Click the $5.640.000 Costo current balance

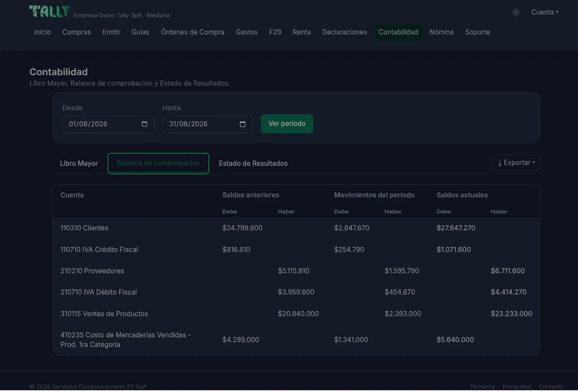(x=455, y=340)
